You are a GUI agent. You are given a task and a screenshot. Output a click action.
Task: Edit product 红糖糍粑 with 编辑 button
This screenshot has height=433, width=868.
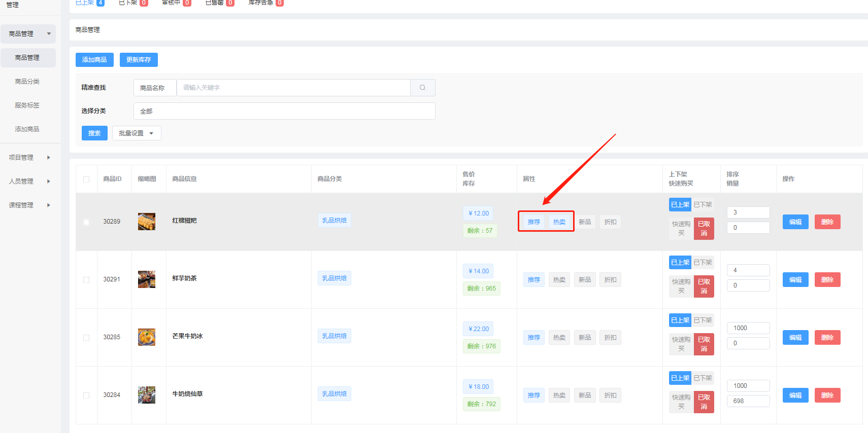[795, 222]
